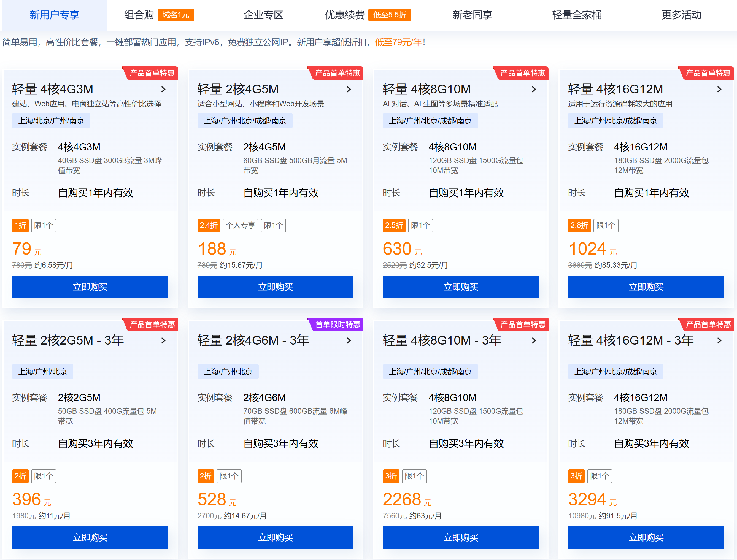
Task: Click the 1折 discount tag
Action: pos(20,226)
